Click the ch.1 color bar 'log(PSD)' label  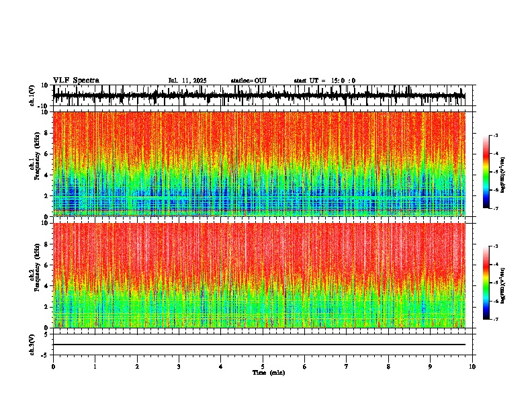coord(502,175)
